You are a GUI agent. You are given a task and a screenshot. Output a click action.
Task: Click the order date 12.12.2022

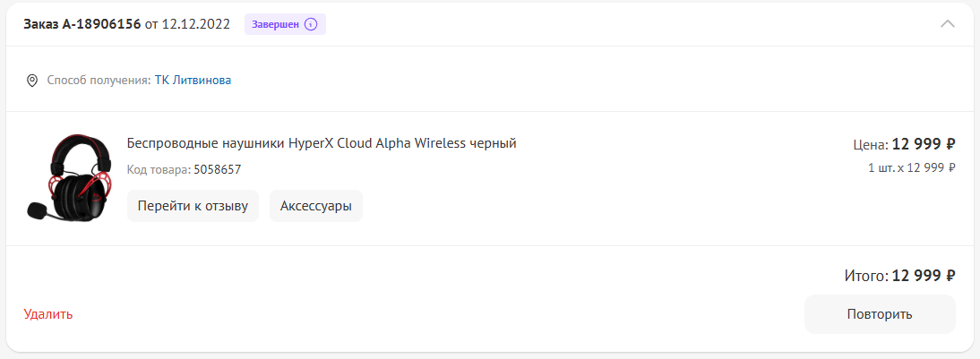(x=197, y=24)
